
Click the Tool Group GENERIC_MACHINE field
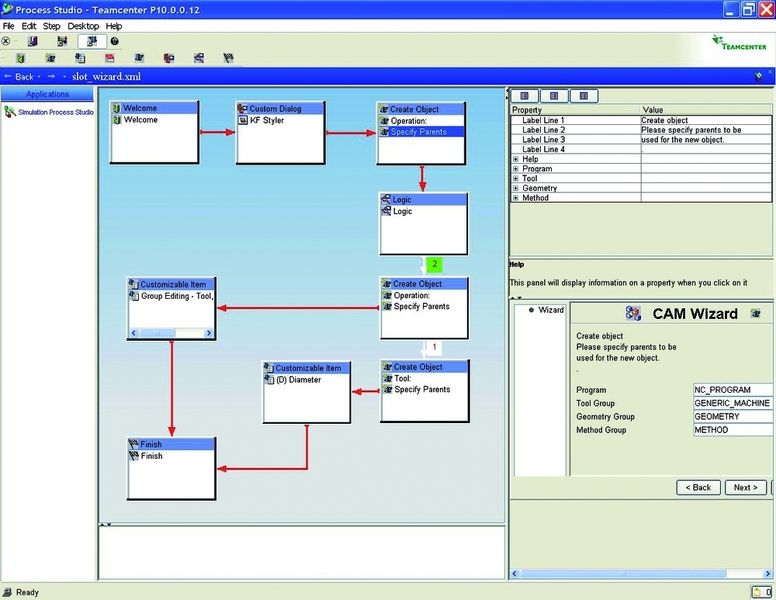pos(733,403)
